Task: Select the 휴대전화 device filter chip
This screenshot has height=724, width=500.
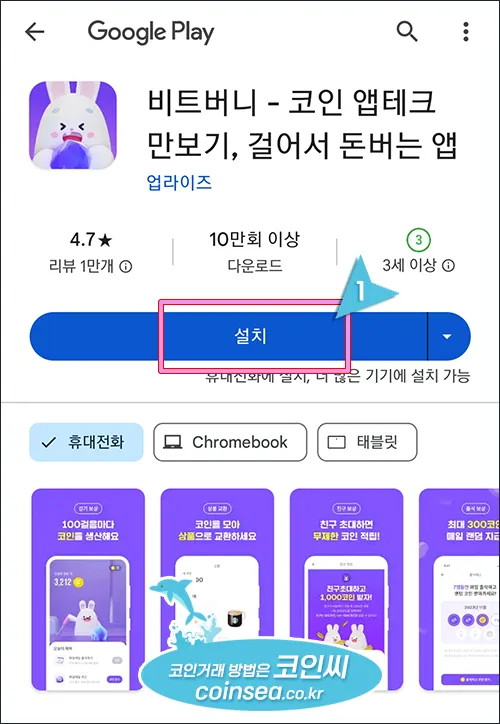Action: (86, 442)
